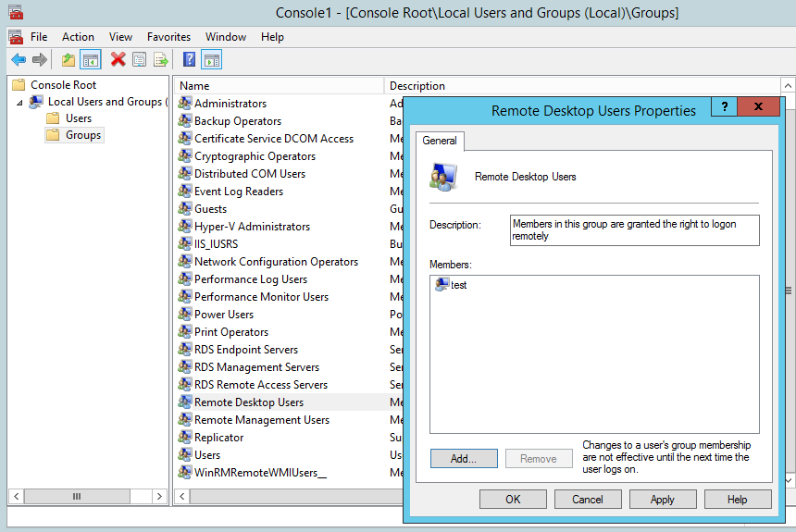Open the Help menu
The image size is (796, 532).
(273, 37)
